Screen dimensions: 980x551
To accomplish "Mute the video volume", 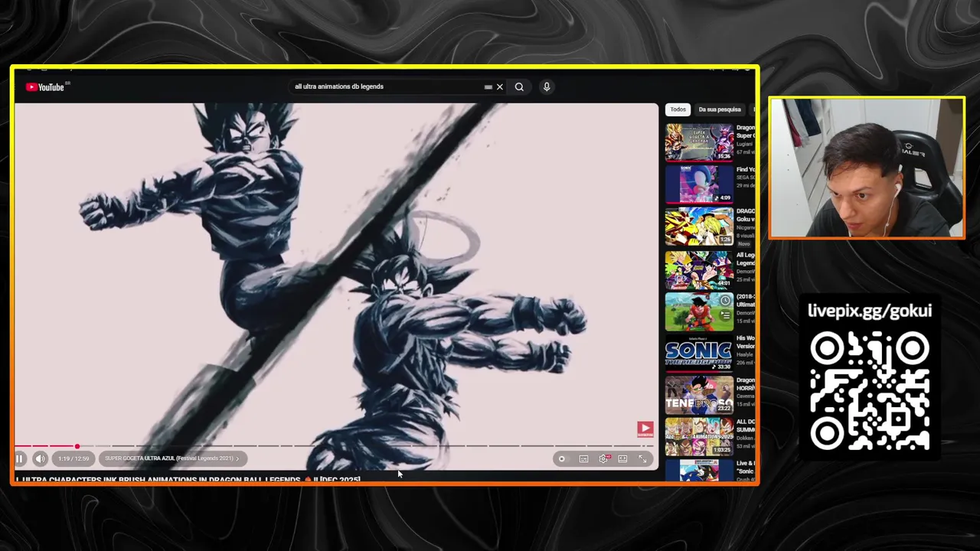I will click(x=40, y=459).
